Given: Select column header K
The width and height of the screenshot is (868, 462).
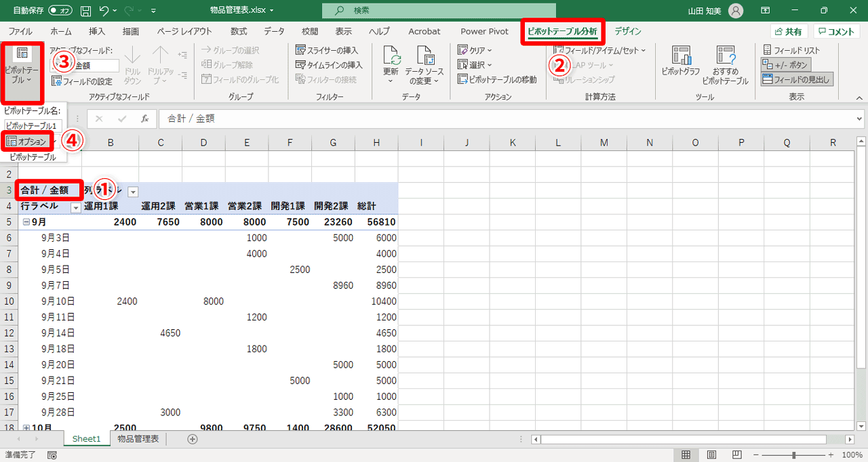Looking at the screenshot, I should point(513,142).
